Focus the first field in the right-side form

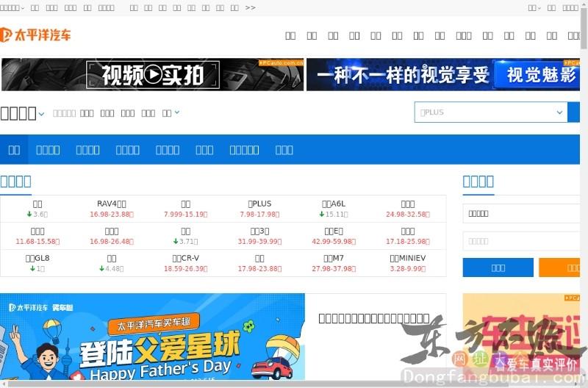pos(521,213)
